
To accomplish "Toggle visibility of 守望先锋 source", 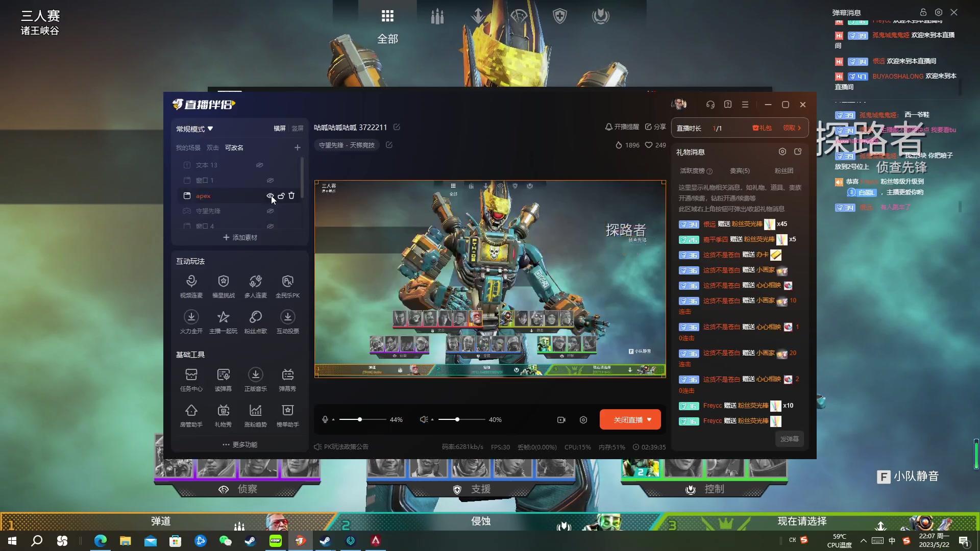I will pyautogui.click(x=270, y=211).
